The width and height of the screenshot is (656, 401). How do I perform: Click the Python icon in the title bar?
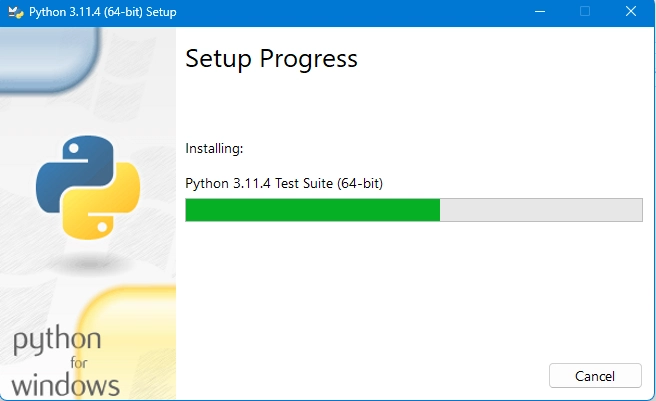15,11
